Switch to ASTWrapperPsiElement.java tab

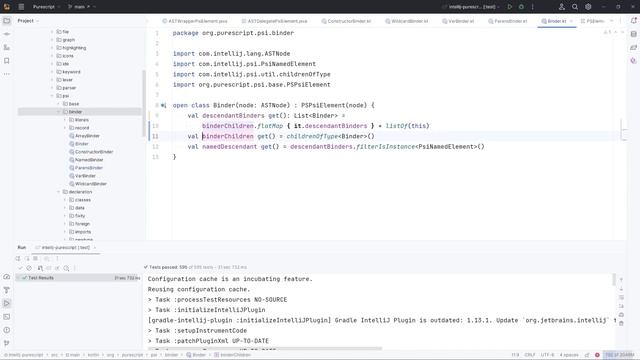click(195, 21)
